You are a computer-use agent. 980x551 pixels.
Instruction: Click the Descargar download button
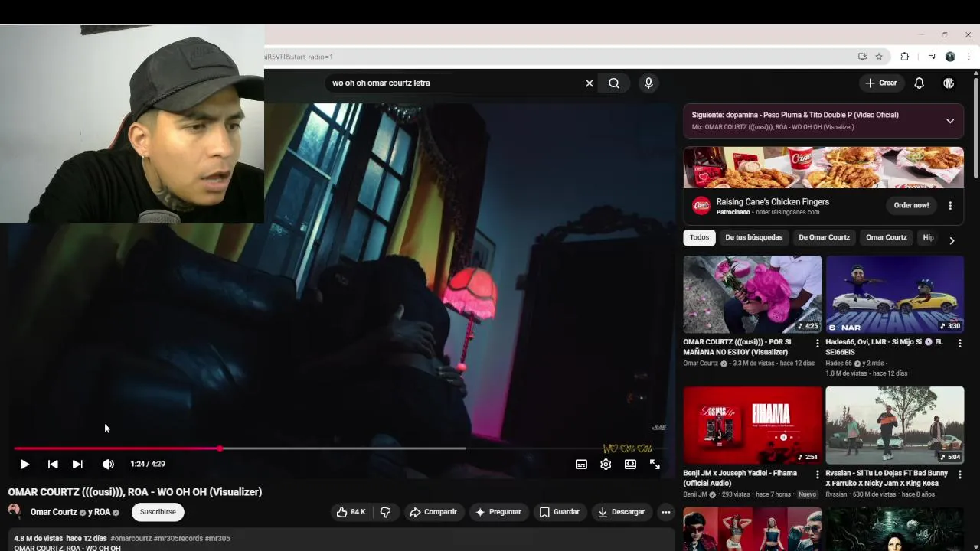pyautogui.click(x=622, y=512)
